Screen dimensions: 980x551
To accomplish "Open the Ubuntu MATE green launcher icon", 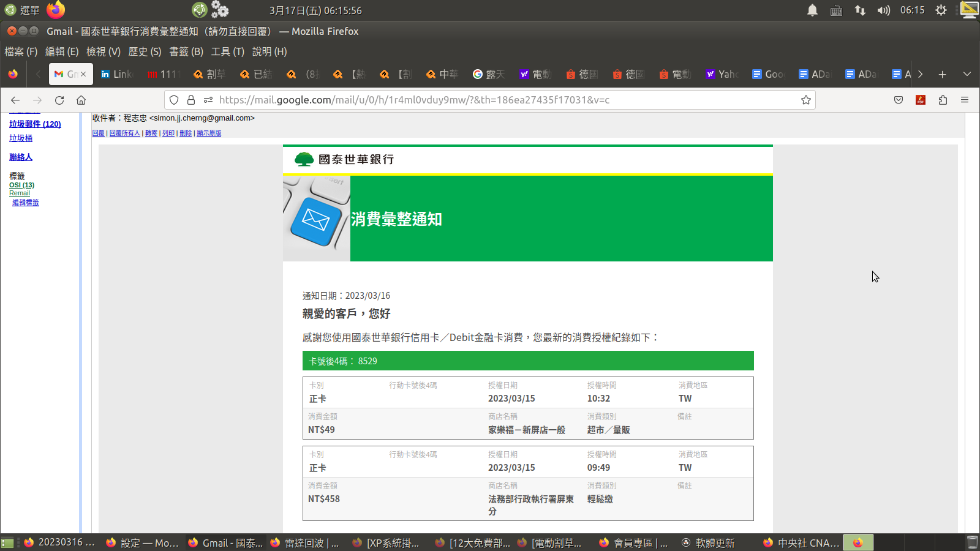I will 200,9.
